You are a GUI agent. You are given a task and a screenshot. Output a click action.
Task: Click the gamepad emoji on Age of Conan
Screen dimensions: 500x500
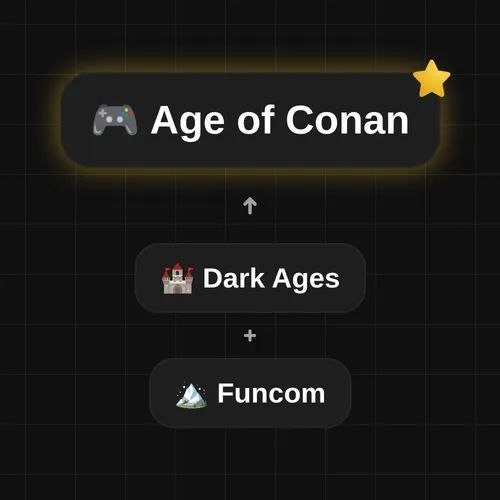[x=115, y=120]
